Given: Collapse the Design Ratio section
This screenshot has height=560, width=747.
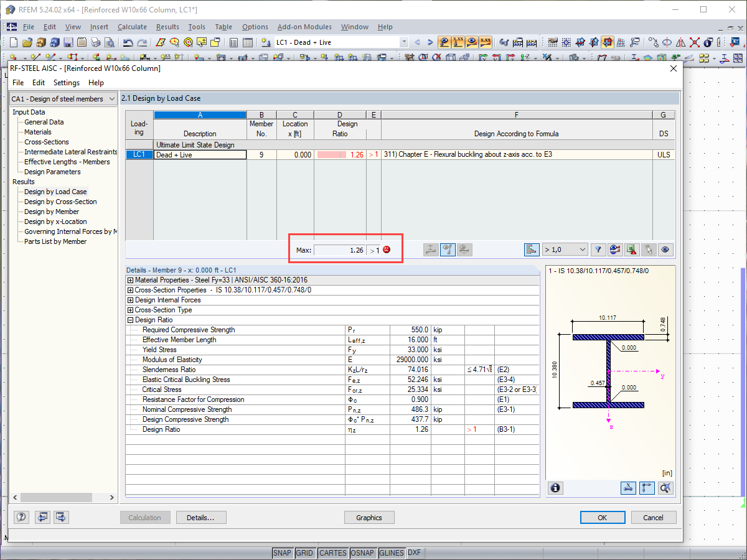Looking at the screenshot, I should tap(130, 320).
